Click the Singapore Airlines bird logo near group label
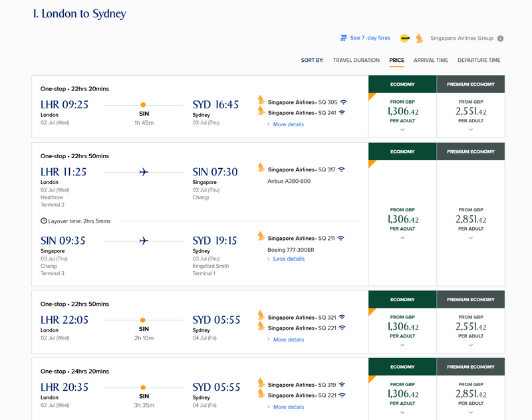Screen dimensions: 532x420 pos(420,39)
